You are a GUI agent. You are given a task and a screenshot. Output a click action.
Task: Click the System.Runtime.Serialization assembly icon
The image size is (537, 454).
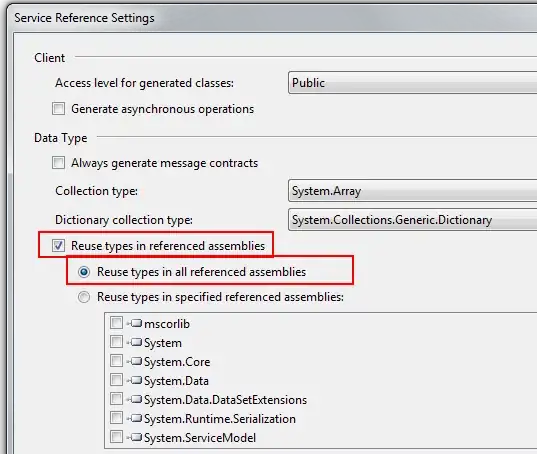click(136, 418)
